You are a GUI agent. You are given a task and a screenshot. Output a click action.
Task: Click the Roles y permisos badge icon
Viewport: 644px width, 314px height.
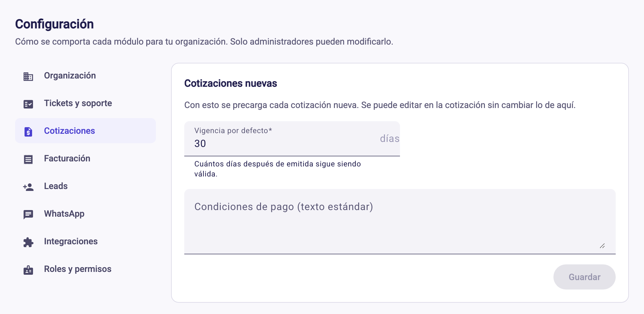tap(28, 270)
